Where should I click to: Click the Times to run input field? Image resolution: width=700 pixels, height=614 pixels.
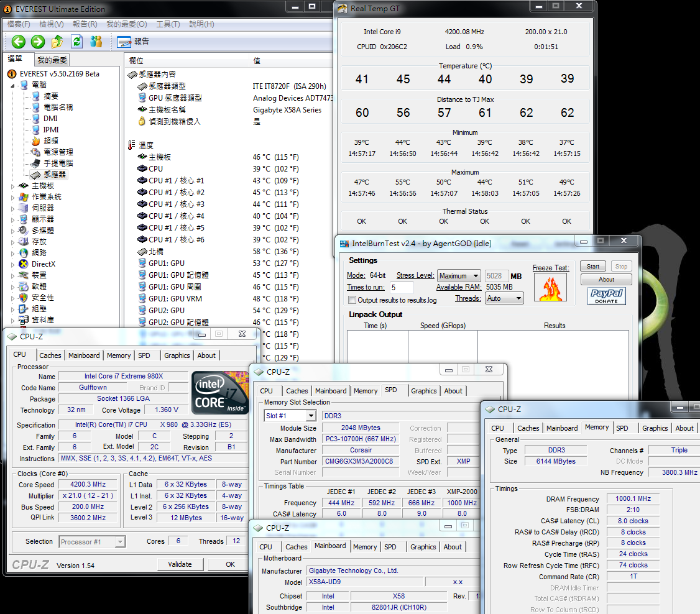pos(402,288)
